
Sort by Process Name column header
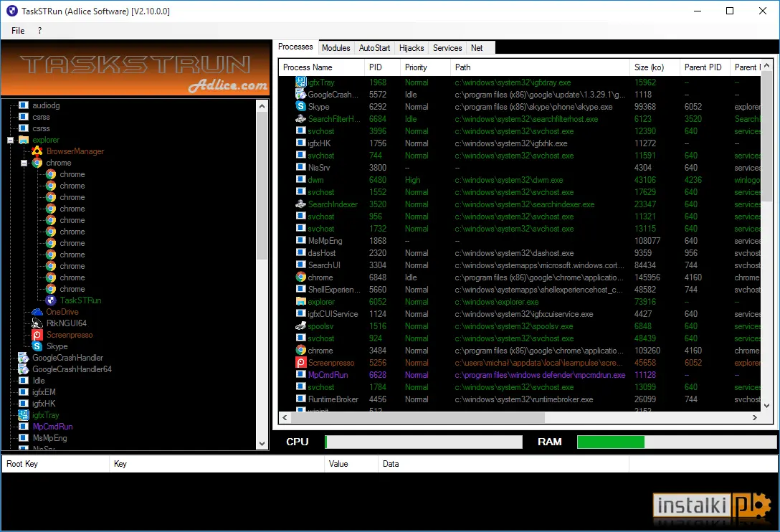click(x=321, y=67)
